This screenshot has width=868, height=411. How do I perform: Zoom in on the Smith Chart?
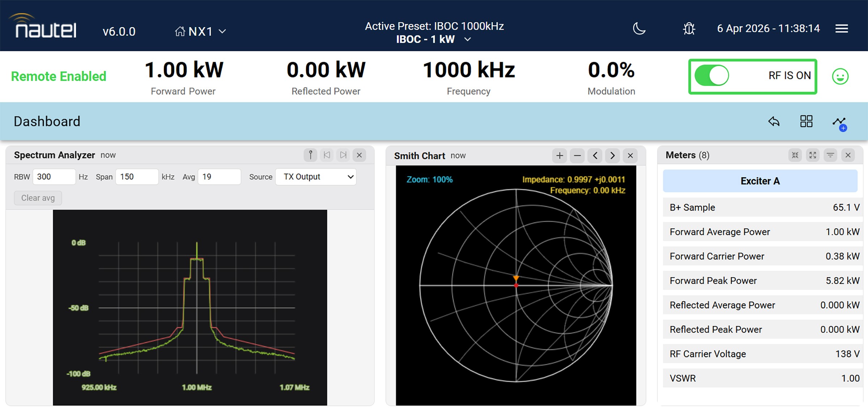coord(559,156)
